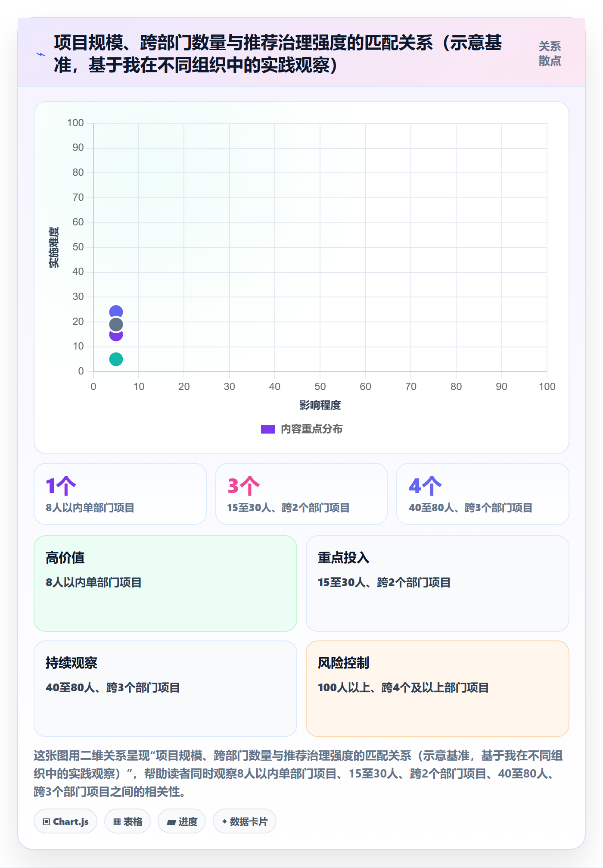Open the green 高价值 quadrant card heading
The height and width of the screenshot is (868, 603).
pyautogui.click(x=65, y=558)
